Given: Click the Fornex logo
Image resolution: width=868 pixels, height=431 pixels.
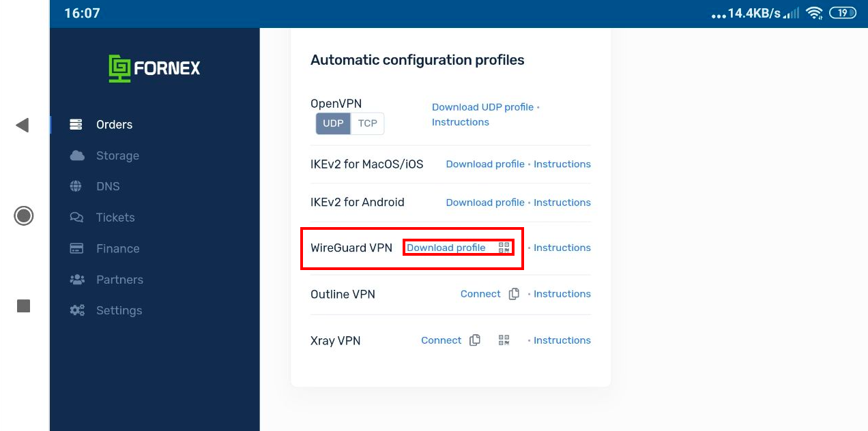Looking at the screenshot, I should pos(154,68).
